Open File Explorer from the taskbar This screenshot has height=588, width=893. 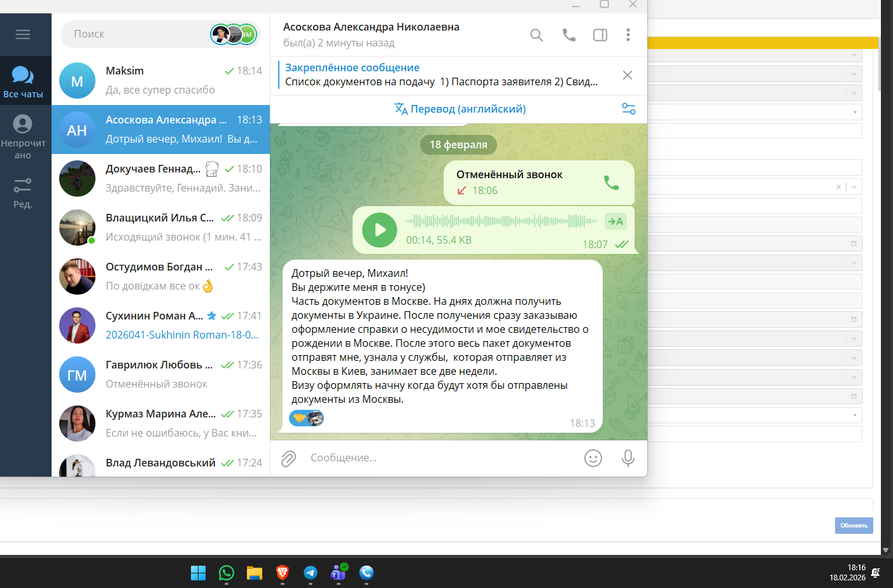pos(254,573)
